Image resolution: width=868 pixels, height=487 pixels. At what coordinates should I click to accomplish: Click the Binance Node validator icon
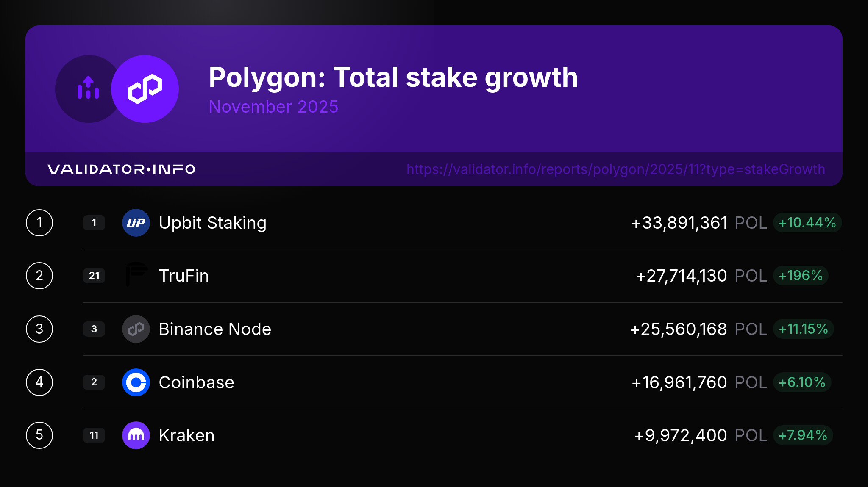click(x=136, y=329)
